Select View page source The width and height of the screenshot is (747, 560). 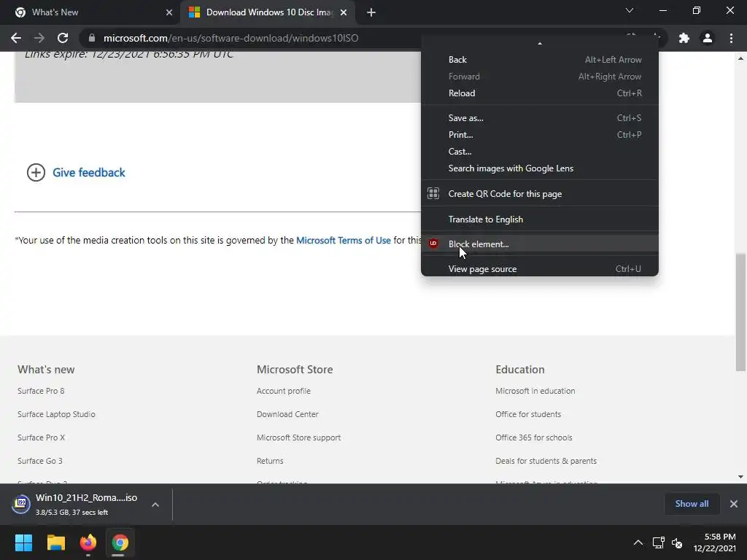click(x=540, y=268)
